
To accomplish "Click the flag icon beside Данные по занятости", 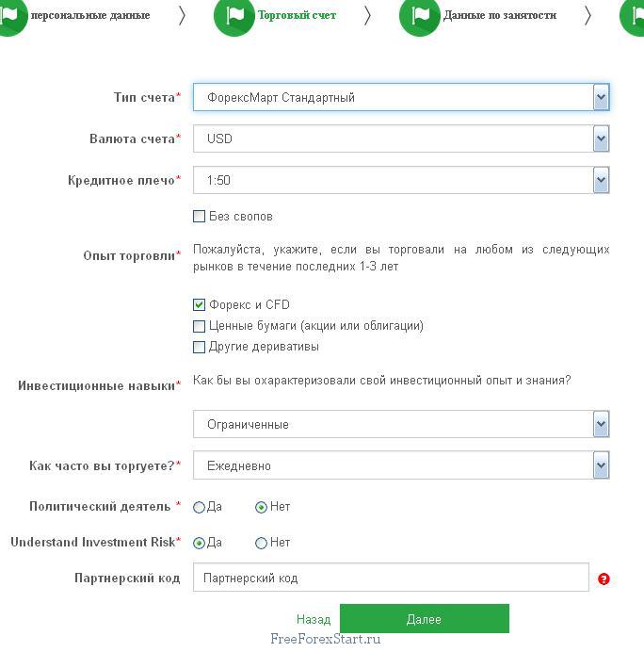I will (420, 16).
